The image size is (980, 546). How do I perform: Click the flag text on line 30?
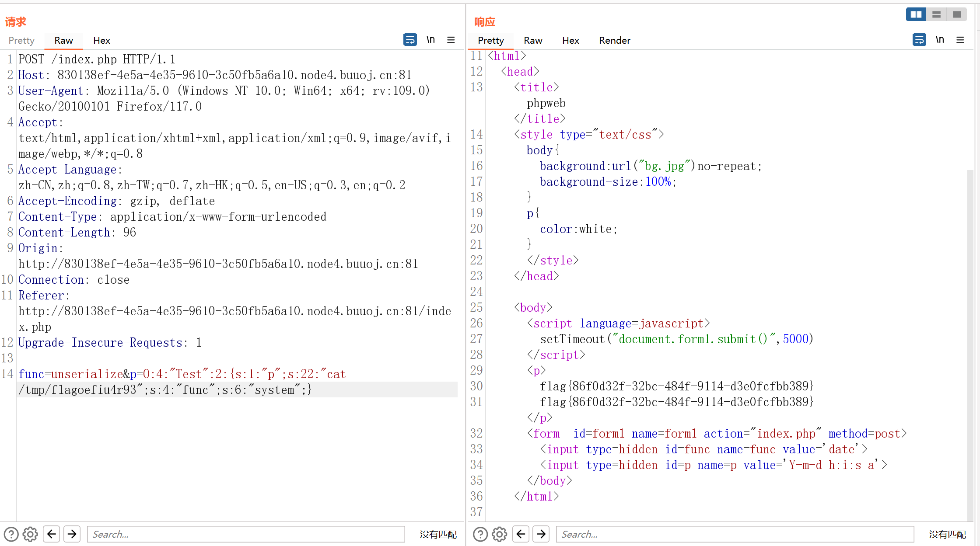click(676, 386)
